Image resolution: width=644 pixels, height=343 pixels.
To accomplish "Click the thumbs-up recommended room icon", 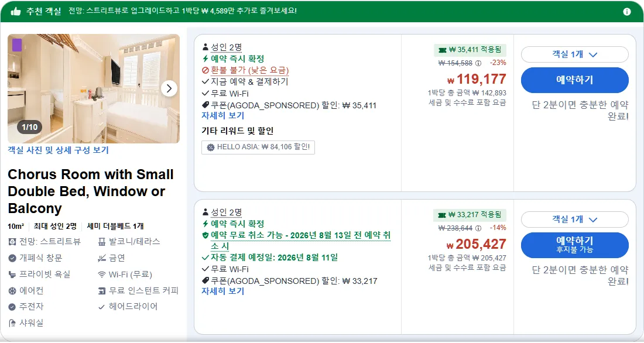I will pos(16,11).
